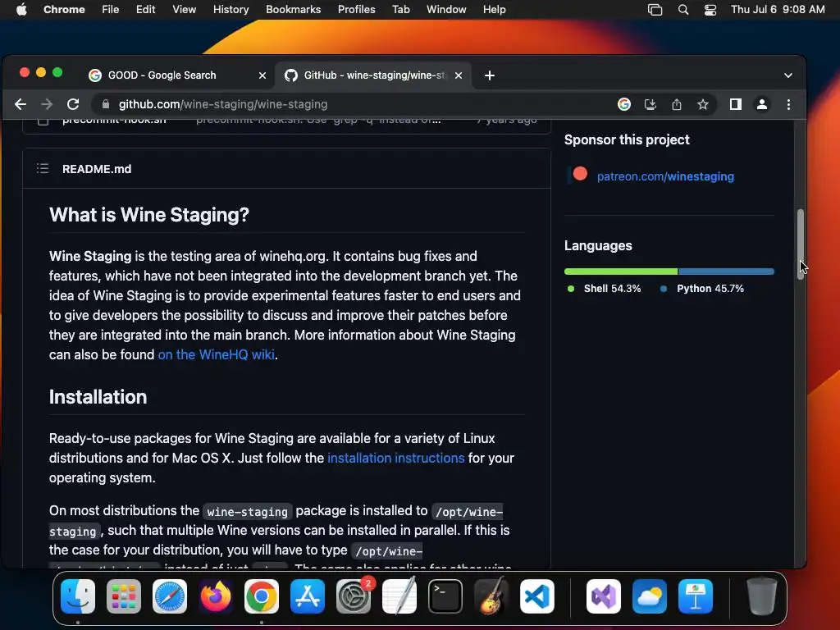Click the screen mirroring menu bar icon
Screen dimensions: 840x630
click(655, 10)
